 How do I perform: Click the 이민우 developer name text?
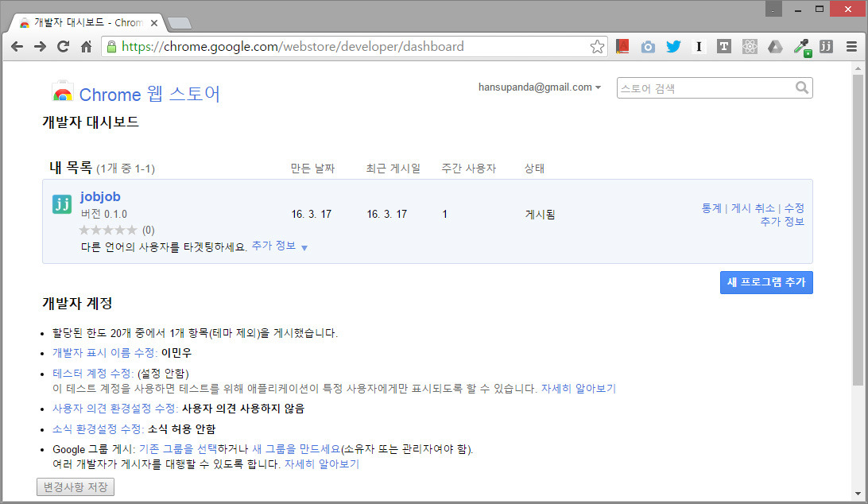(x=176, y=353)
